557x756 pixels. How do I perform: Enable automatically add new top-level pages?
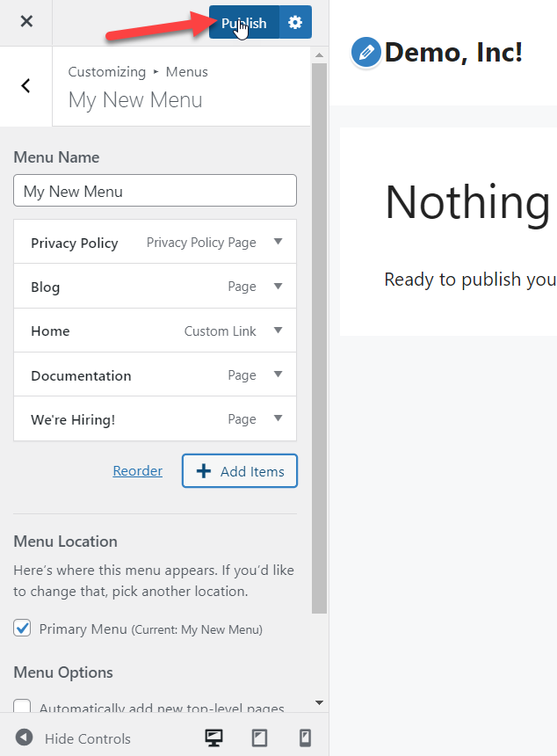click(x=22, y=708)
